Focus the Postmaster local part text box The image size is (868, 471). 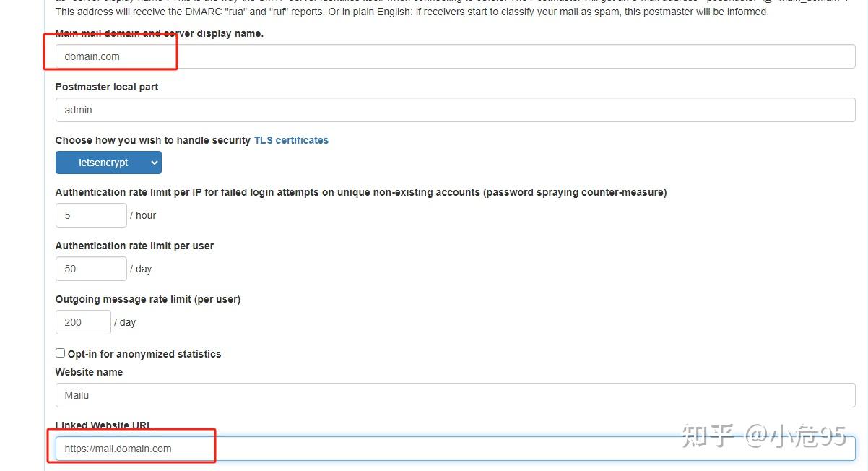[455, 110]
